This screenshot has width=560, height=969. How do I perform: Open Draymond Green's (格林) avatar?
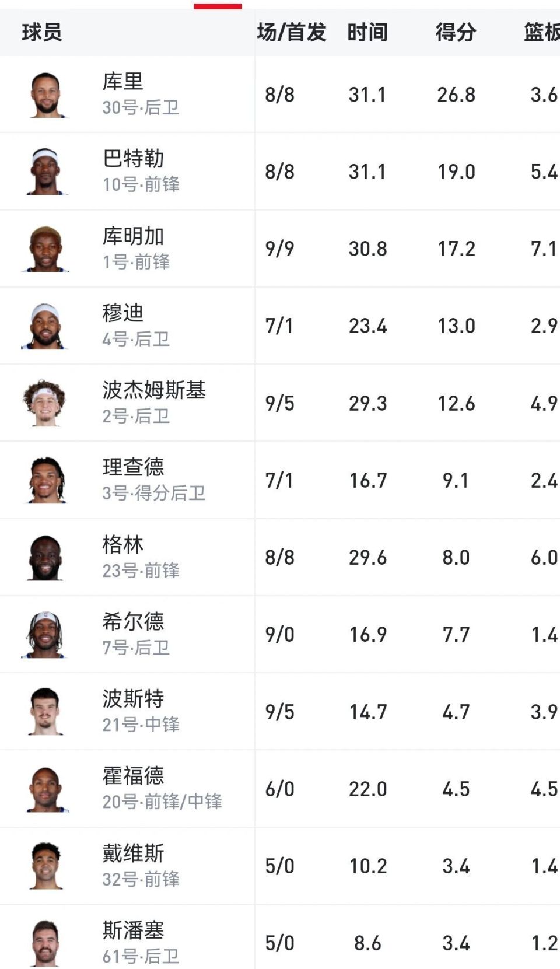pos(46,558)
